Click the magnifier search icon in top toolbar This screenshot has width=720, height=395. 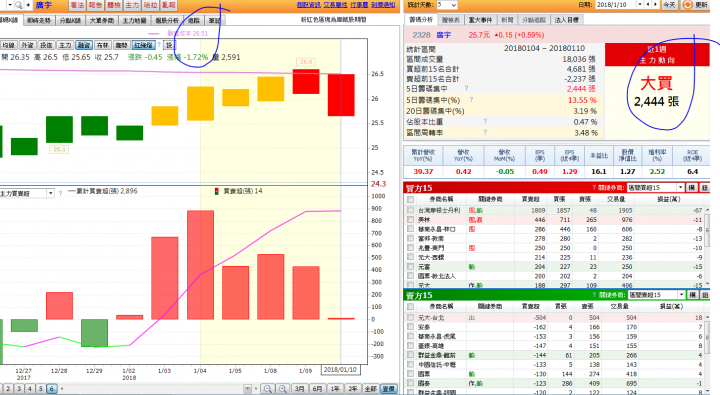19,5
